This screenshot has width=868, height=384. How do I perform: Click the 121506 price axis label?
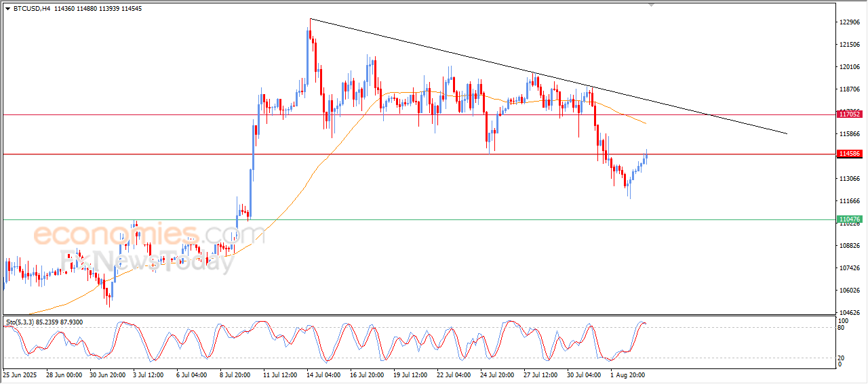tap(850, 45)
